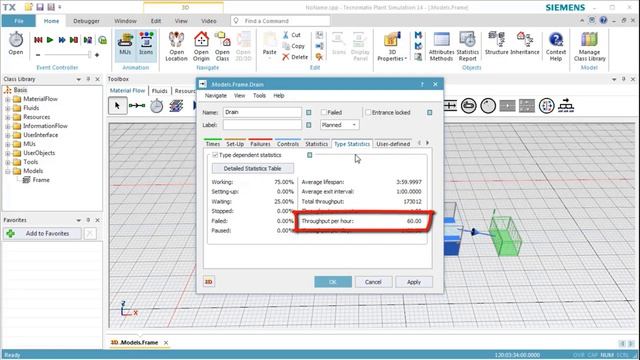Open the Tools menu in the Drain dialog
Screen dimensions: 640x360
pyautogui.click(x=259, y=96)
